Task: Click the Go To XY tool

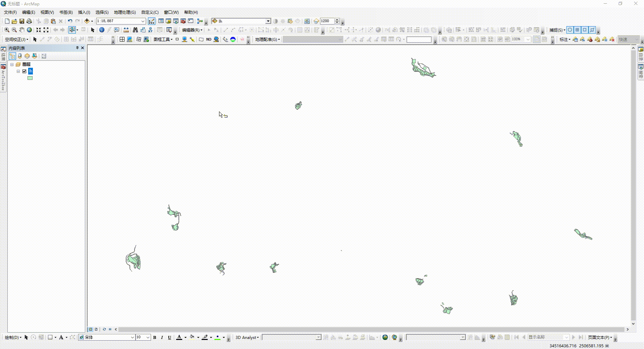Action: coord(150,30)
